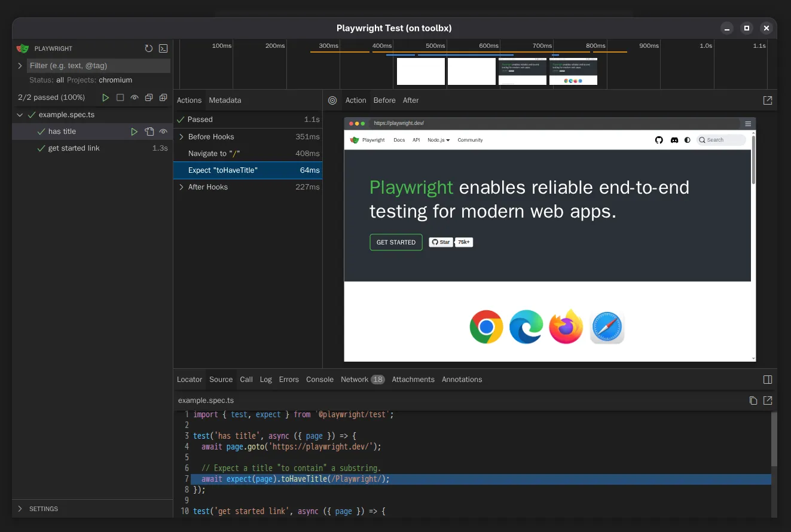Select the pick-locator target icon
Viewport: 791px width, 532px height.
(332, 100)
